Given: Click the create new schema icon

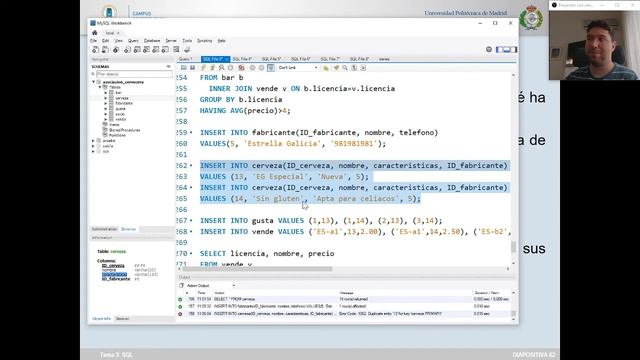Looking at the screenshot, I should pyautogui.click(x=127, y=49).
